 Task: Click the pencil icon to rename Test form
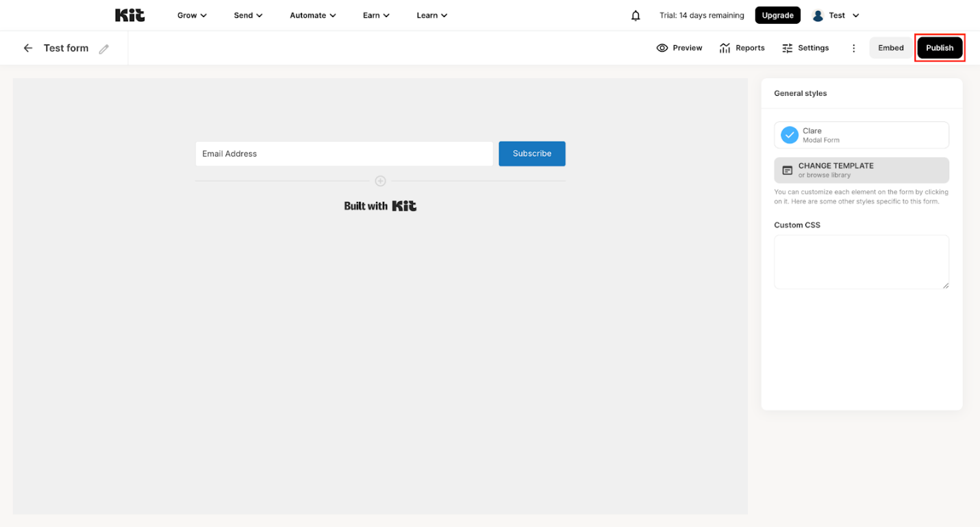click(104, 48)
